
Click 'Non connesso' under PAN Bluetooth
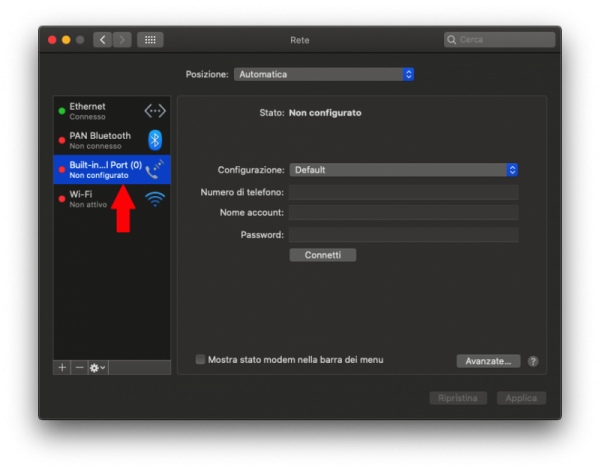click(x=95, y=146)
